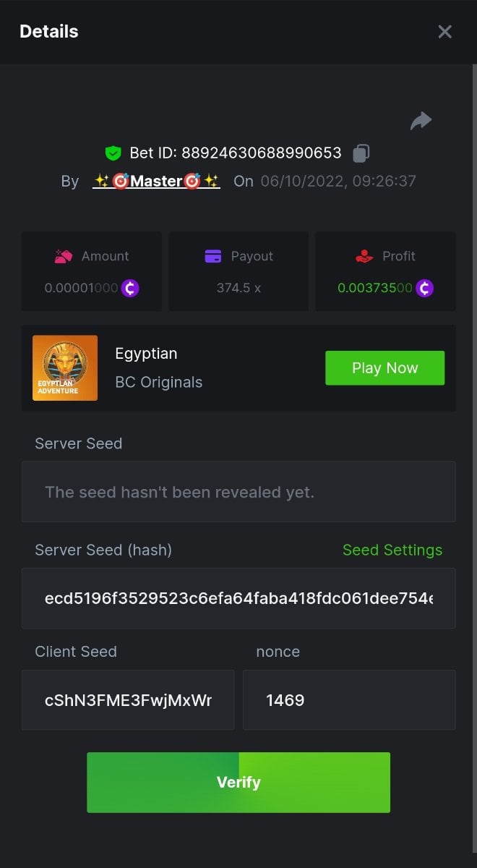
Task: Click the Egyptian game title
Action: pyautogui.click(x=146, y=354)
